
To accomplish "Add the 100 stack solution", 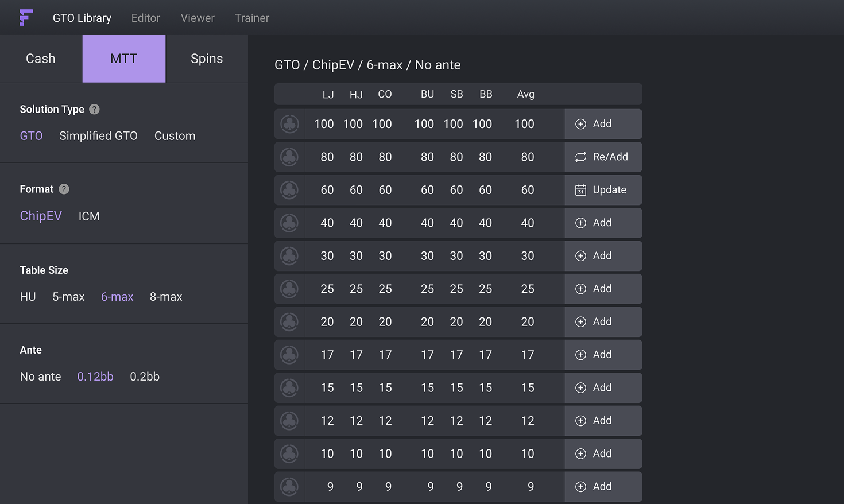I will click(602, 124).
